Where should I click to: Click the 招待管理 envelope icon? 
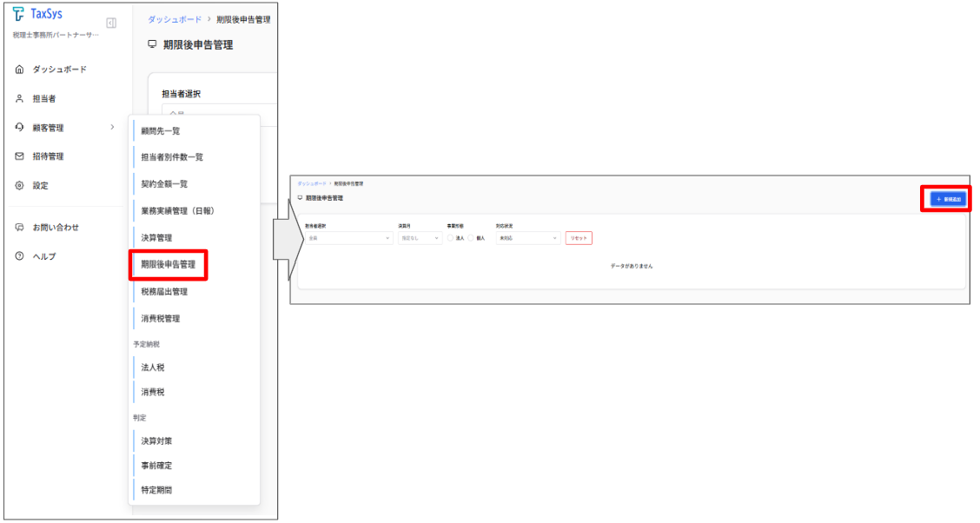(x=19, y=156)
